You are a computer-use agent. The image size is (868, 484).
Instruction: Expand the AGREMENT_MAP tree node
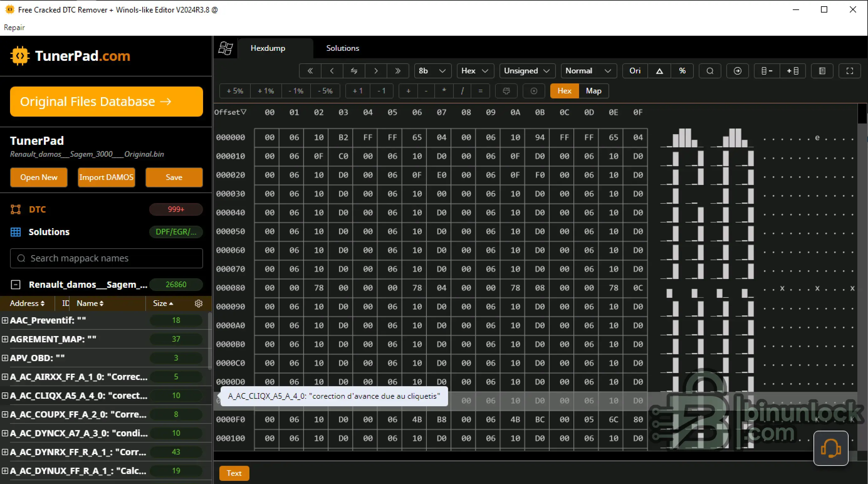click(5, 339)
